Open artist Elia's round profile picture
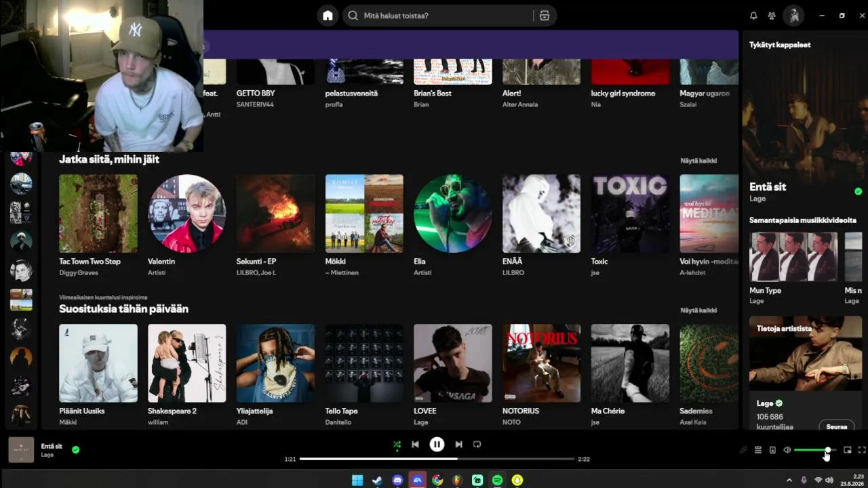This screenshot has width=868, height=488. coord(453,213)
